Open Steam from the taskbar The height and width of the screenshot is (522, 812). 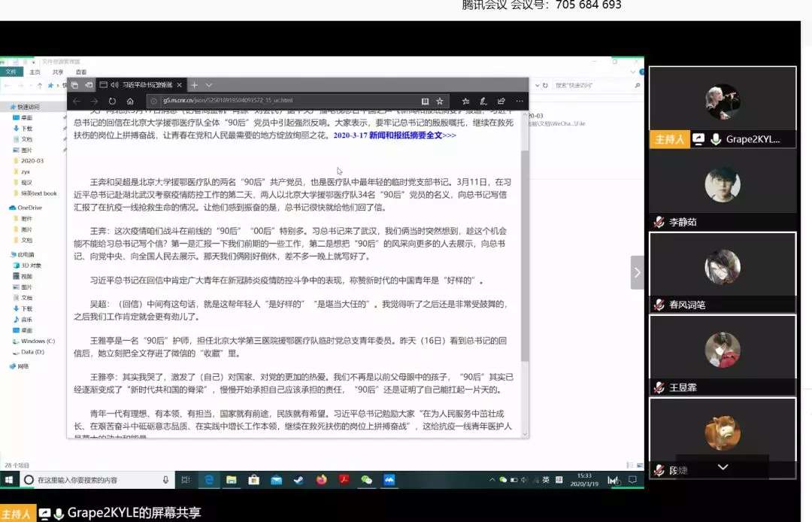pyautogui.click(x=298, y=480)
